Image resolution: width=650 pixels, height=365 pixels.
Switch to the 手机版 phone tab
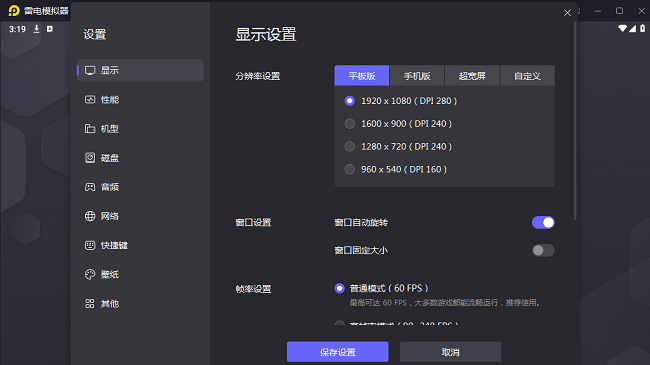[x=417, y=76]
